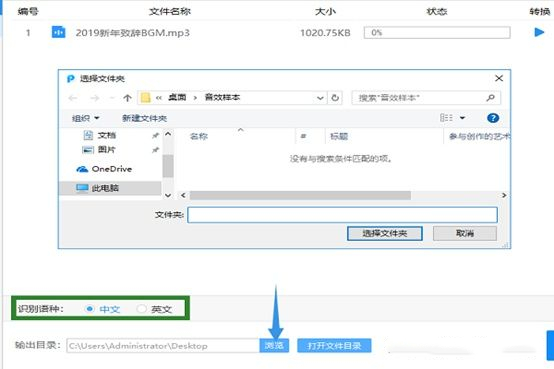Click file name 2019新年致辞BGM.mp3

(132, 33)
